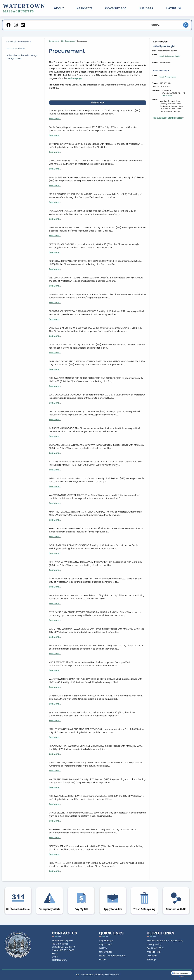Open the Apply for a Job briefcase icon
Viewport: 194px width, 980px height.
click(113, 898)
